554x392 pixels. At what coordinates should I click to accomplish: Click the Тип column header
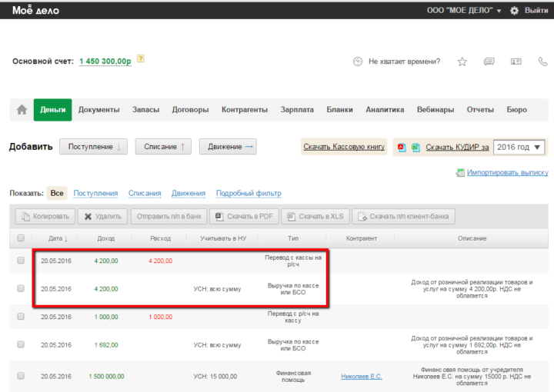click(293, 238)
